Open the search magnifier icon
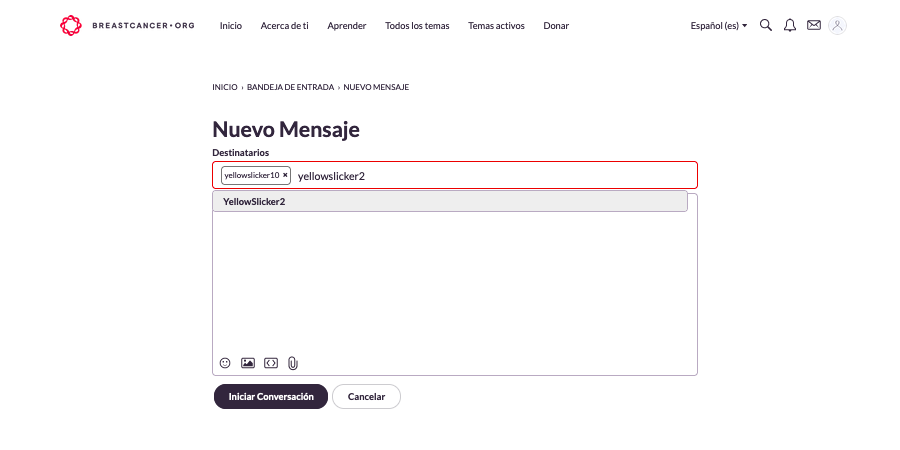Viewport: 900px width, 450px height. pos(766,25)
